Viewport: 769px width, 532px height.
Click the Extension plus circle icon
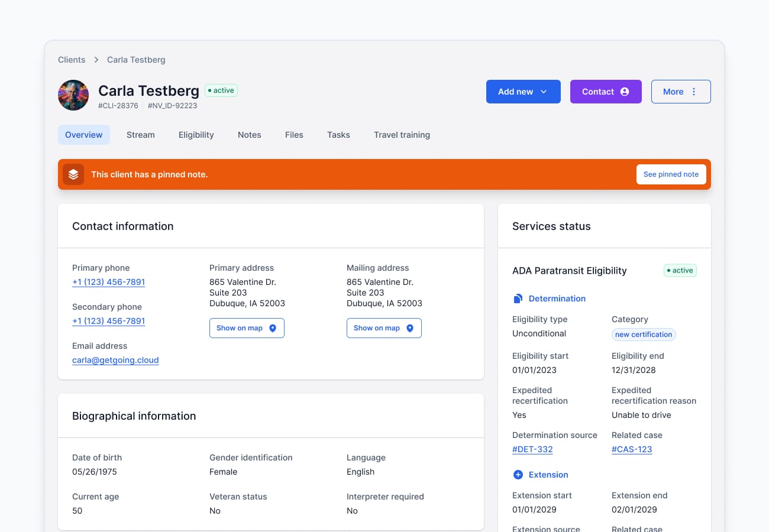[518, 475]
